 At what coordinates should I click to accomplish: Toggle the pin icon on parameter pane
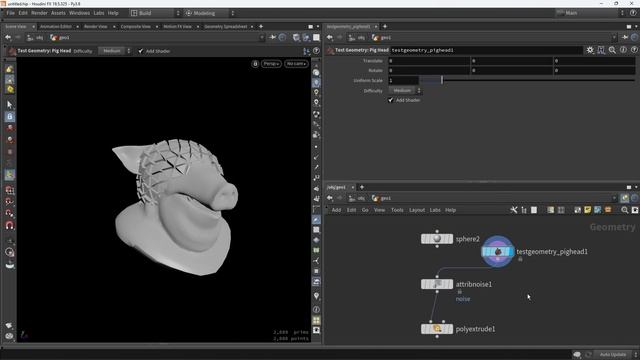click(625, 37)
